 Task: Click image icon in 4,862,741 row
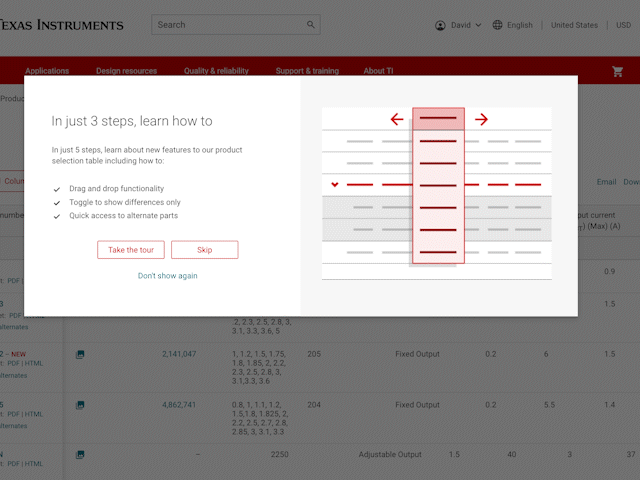tap(80, 405)
